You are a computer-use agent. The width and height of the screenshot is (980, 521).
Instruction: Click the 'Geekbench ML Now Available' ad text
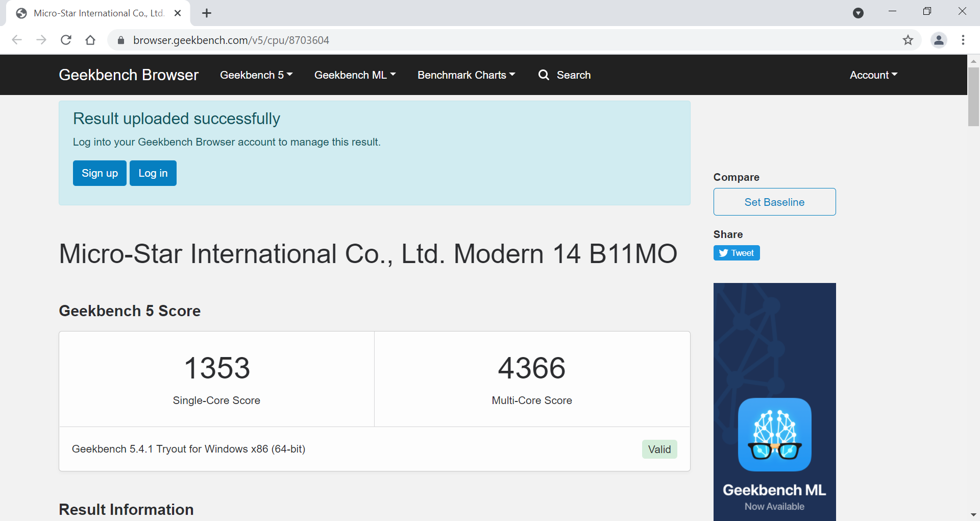pyautogui.click(x=774, y=497)
